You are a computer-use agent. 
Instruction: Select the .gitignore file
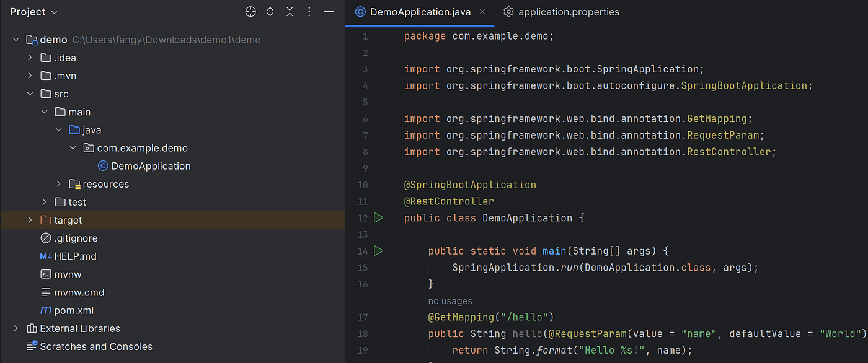tap(76, 238)
